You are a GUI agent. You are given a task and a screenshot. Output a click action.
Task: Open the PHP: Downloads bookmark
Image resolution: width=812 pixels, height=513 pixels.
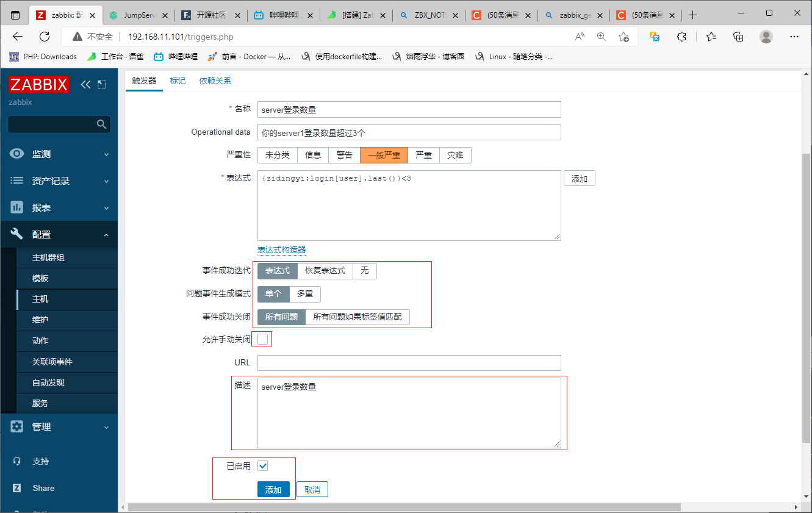(x=43, y=57)
